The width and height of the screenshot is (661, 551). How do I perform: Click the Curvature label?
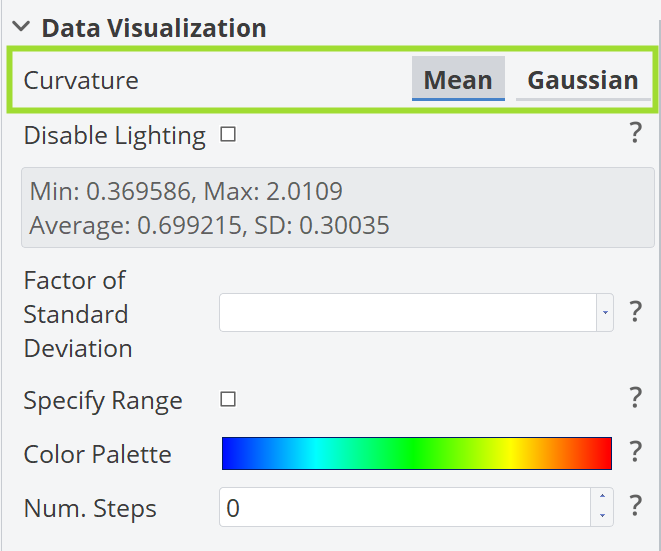tap(81, 80)
